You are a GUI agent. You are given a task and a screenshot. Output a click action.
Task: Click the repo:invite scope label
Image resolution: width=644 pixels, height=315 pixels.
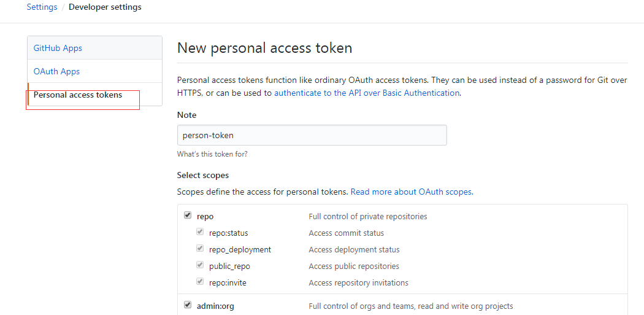click(228, 283)
